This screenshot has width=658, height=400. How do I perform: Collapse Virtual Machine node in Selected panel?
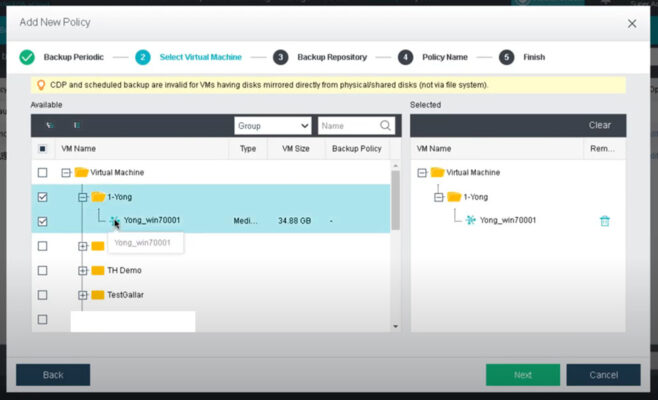tap(422, 173)
